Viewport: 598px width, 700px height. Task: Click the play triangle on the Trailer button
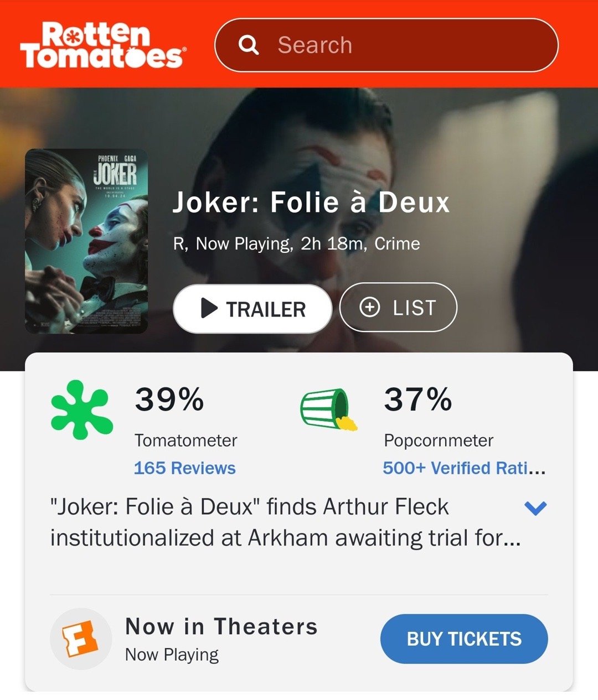209,308
